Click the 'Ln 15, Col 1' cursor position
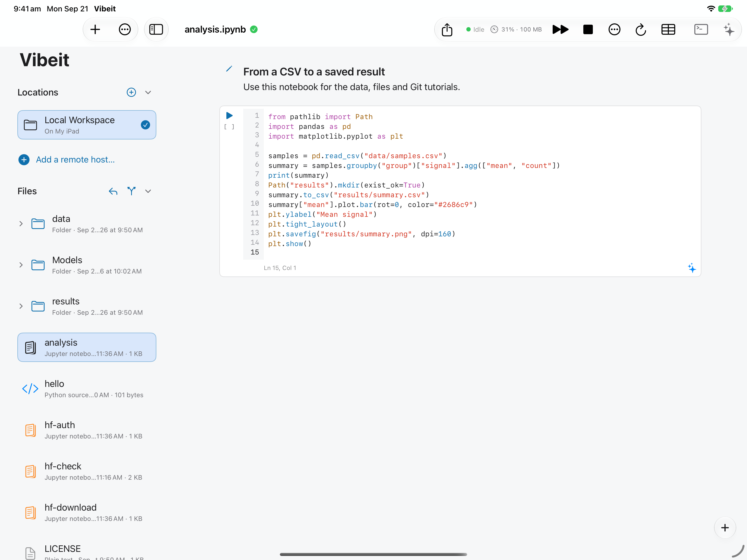747x560 pixels. 280,268
